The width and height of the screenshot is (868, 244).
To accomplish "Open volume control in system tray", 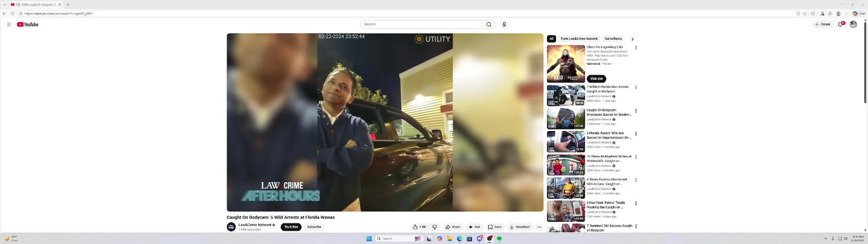I will pos(846,239).
